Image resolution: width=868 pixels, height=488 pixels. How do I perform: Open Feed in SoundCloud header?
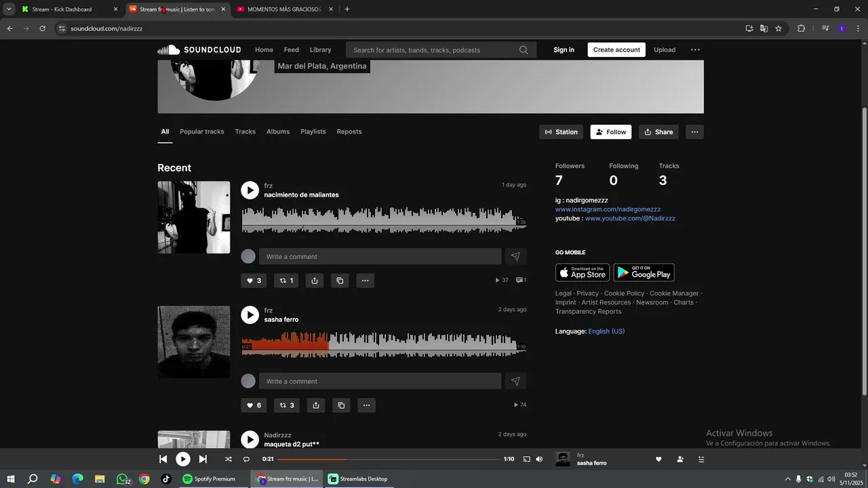292,49
